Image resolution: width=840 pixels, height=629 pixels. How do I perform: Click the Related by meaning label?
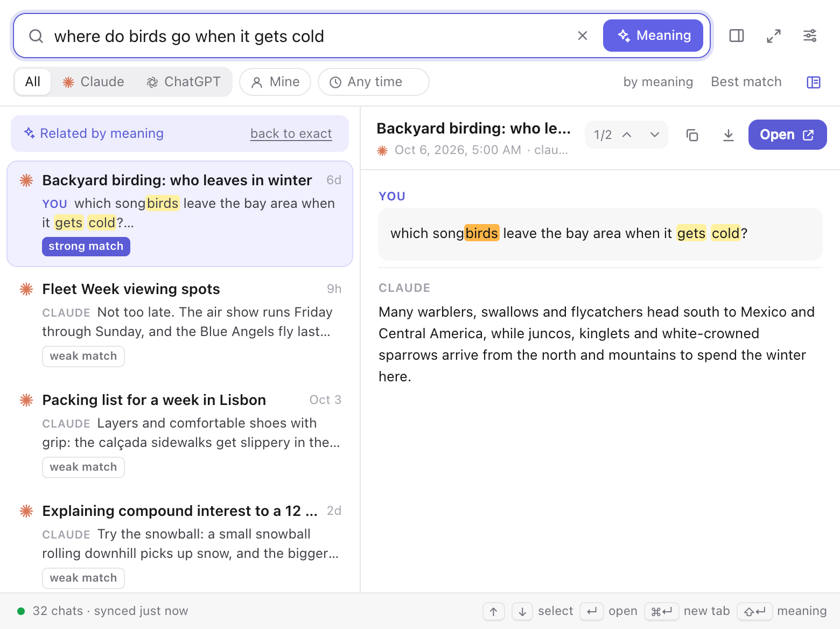click(x=102, y=134)
